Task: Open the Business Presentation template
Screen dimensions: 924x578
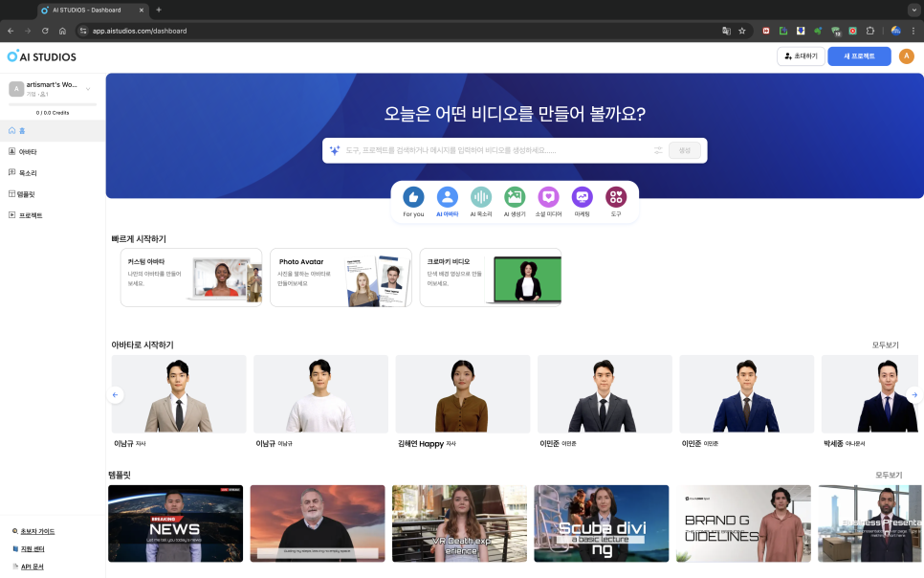Action: pyautogui.click(x=870, y=523)
